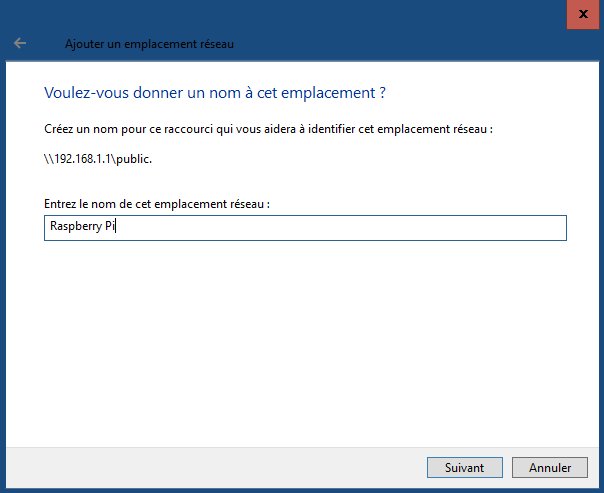
Task: Click the 'Créez un nom pour ce raccourci' text
Action: [x=268, y=129]
